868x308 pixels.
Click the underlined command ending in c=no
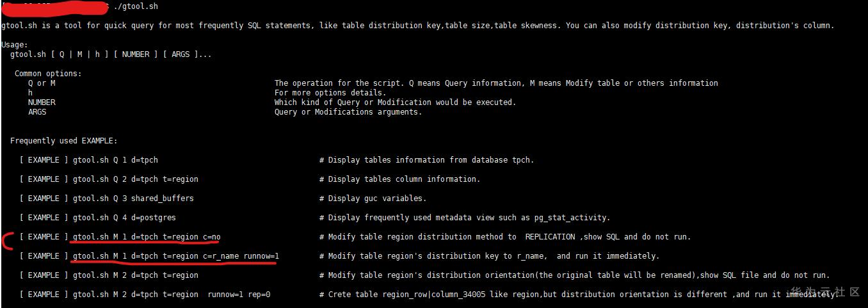pos(147,237)
